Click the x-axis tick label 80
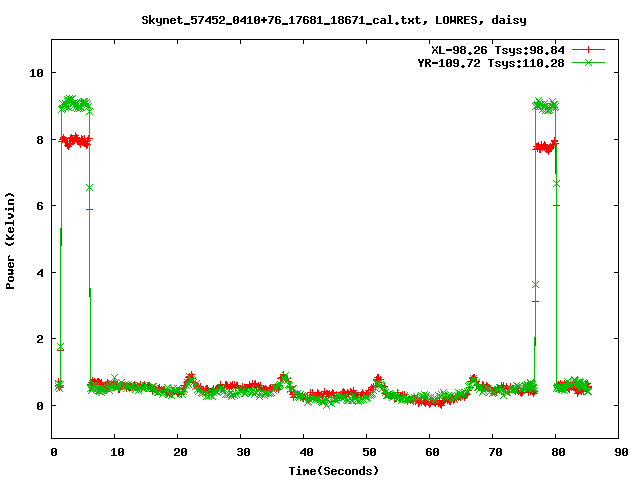Screen dimensions: 640x480 point(558,452)
